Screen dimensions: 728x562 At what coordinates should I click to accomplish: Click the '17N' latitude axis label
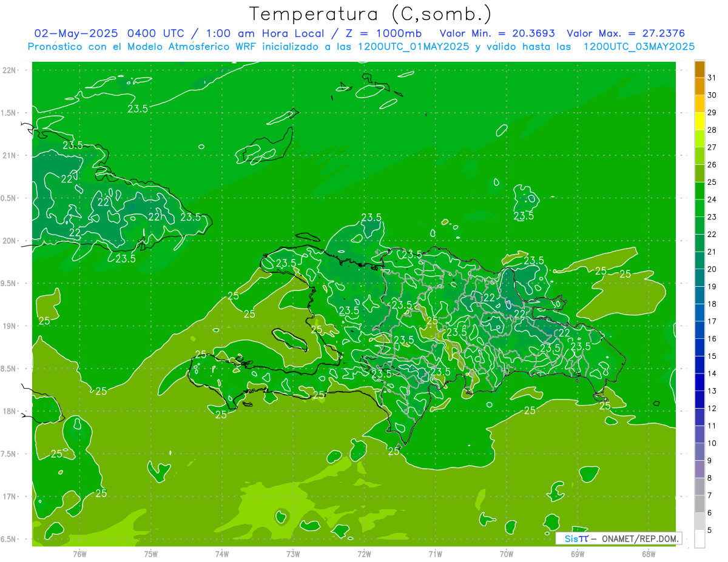[x=9, y=497]
